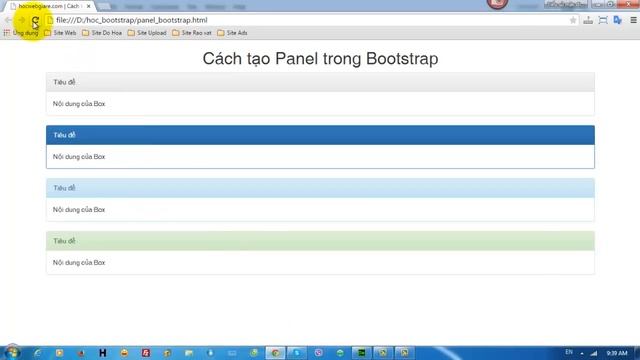Viewport: 640px width, 360px height.
Task: Open the Site Web bookmarks folder
Action: [x=60, y=33]
